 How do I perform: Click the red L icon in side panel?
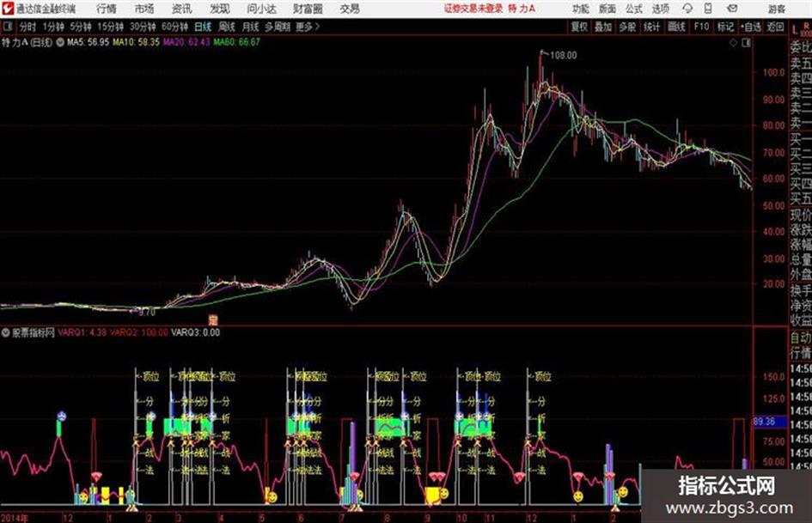pyautogui.click(x=795, y=29)
